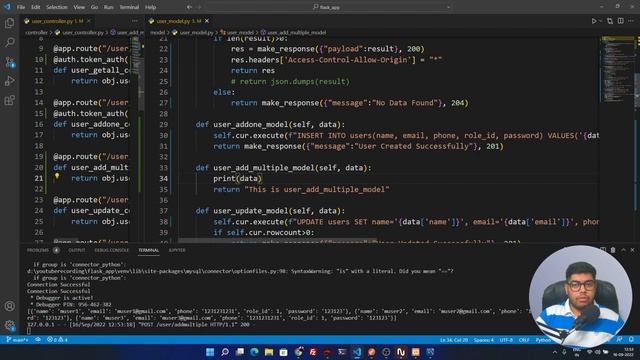Click the Visual Studio Code taskbar icon
Screen dimensions: 640x360
[357, 352]
